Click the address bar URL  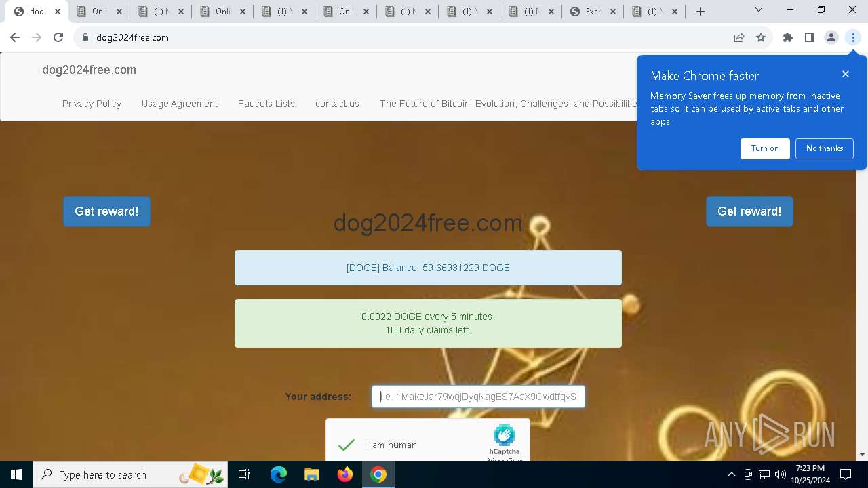(x=132, y=37)
